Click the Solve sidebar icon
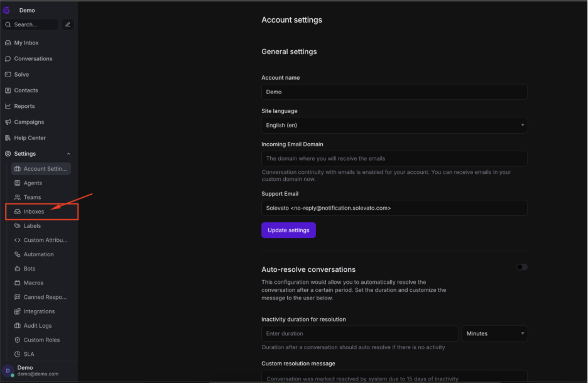The width and height of the screenshot is (588, 383). click(8, 75)
